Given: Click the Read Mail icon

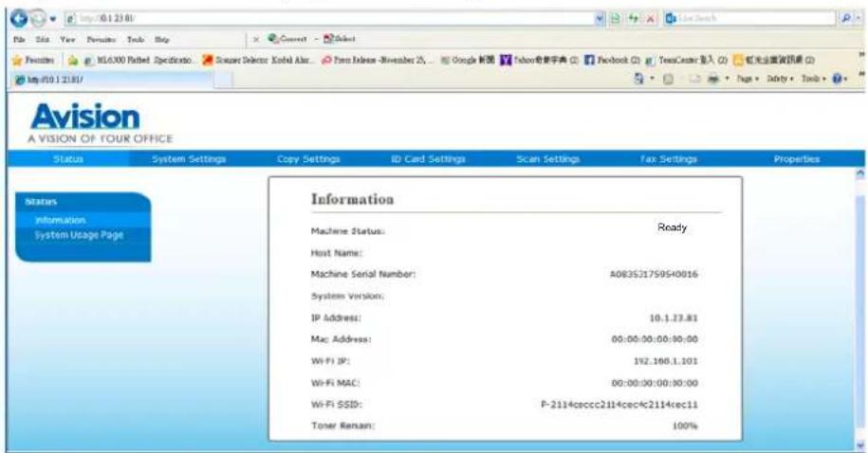Looking at the screenshot, I should tap(694, 79).
